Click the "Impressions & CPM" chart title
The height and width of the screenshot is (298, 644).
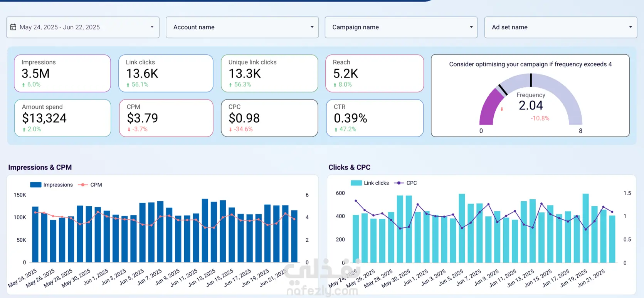40,167
